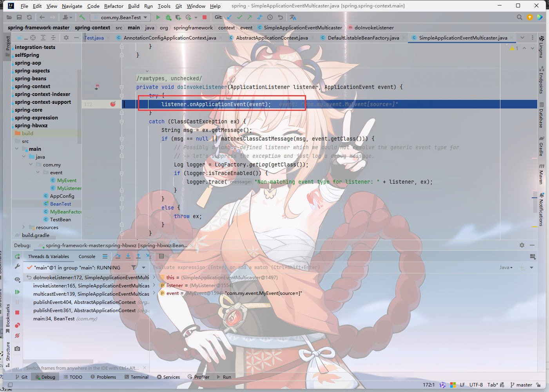Click Evaluate Expression calculator icon
The width and height of the screenshot is (549, 392).
pos(161,256)
